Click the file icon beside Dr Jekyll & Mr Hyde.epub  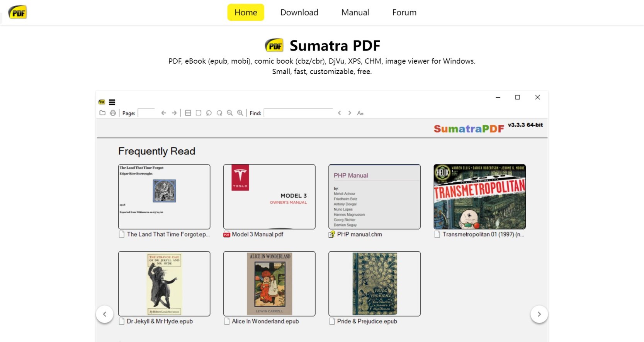122,321
